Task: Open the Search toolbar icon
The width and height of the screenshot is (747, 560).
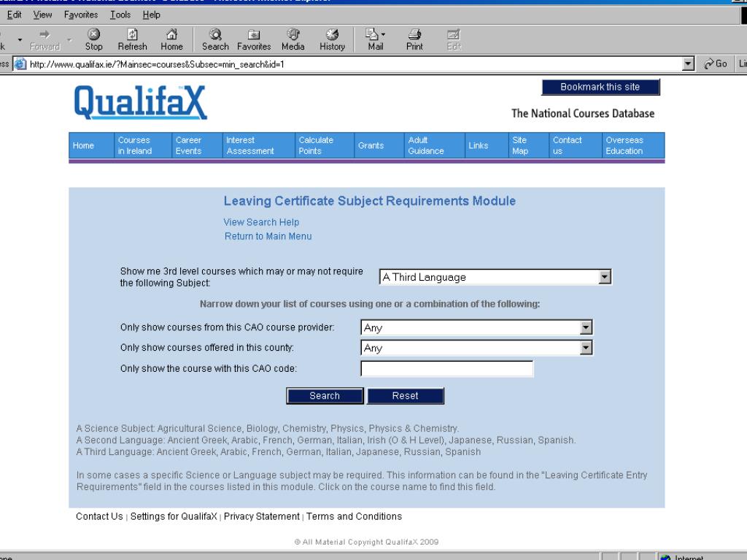Action: pyautogui.click(x=215, y=39)
